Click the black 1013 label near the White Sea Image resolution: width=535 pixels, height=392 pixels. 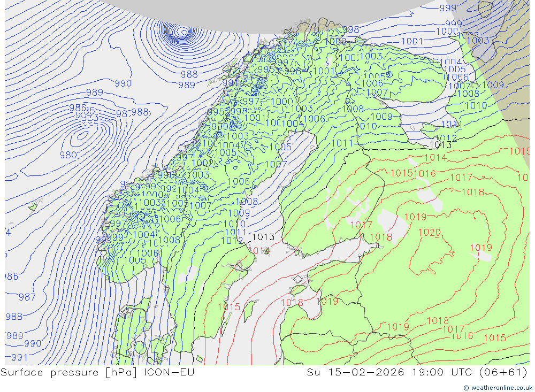coord(440,145)
